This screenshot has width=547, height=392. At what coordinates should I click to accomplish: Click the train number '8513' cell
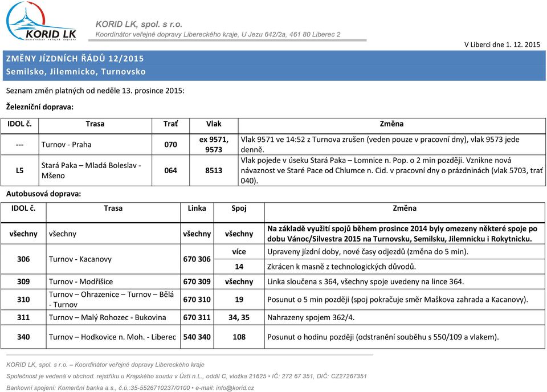point(214,170)
